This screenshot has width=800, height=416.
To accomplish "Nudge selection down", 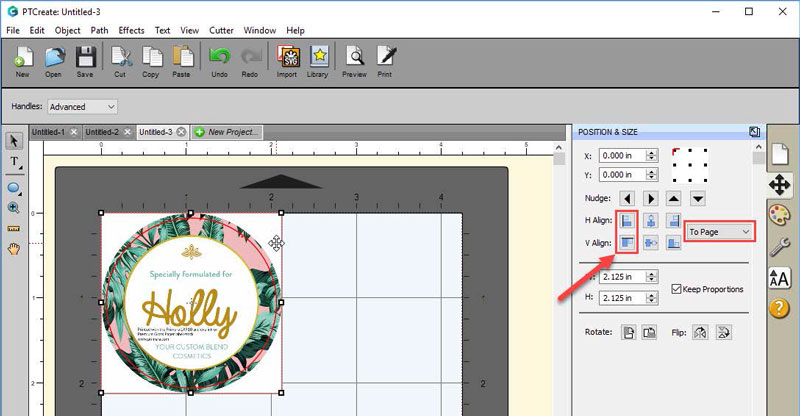I will point(698,198).
